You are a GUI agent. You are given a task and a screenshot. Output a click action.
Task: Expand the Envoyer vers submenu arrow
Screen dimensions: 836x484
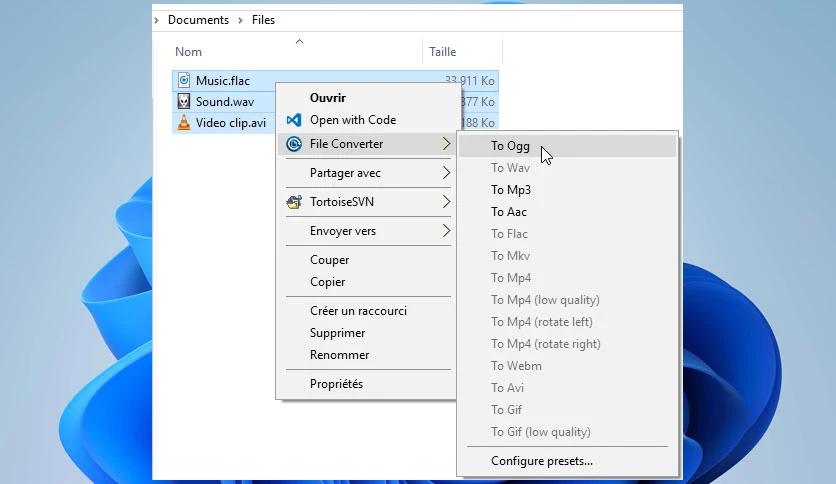(x=446, y=231)
